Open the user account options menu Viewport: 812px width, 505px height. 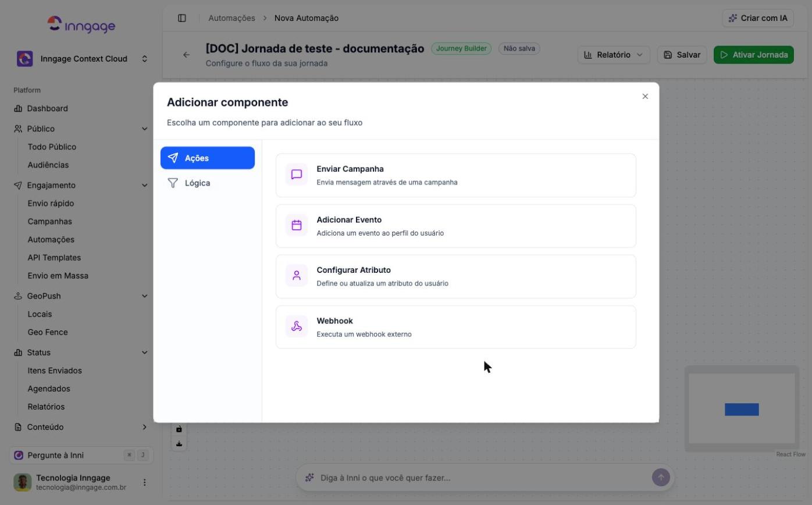pyautogui.click(x=145, y=482)
